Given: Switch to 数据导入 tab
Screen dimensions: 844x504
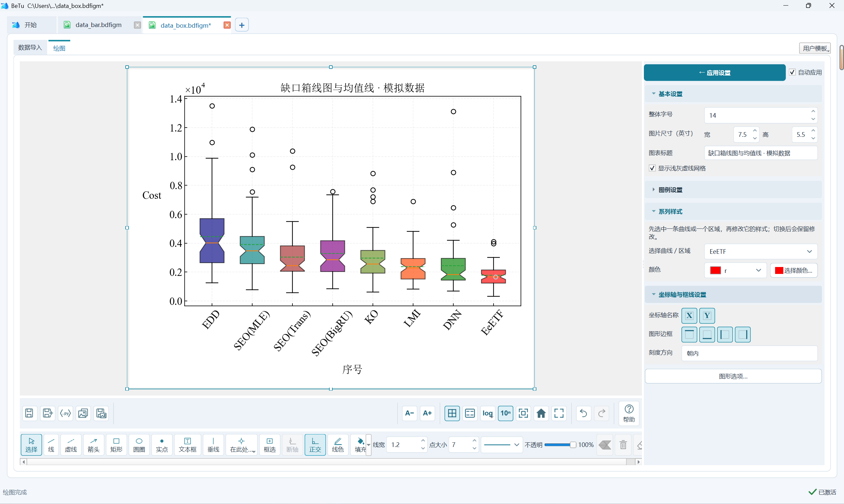Looking at the screenshot, I should 30,47.
